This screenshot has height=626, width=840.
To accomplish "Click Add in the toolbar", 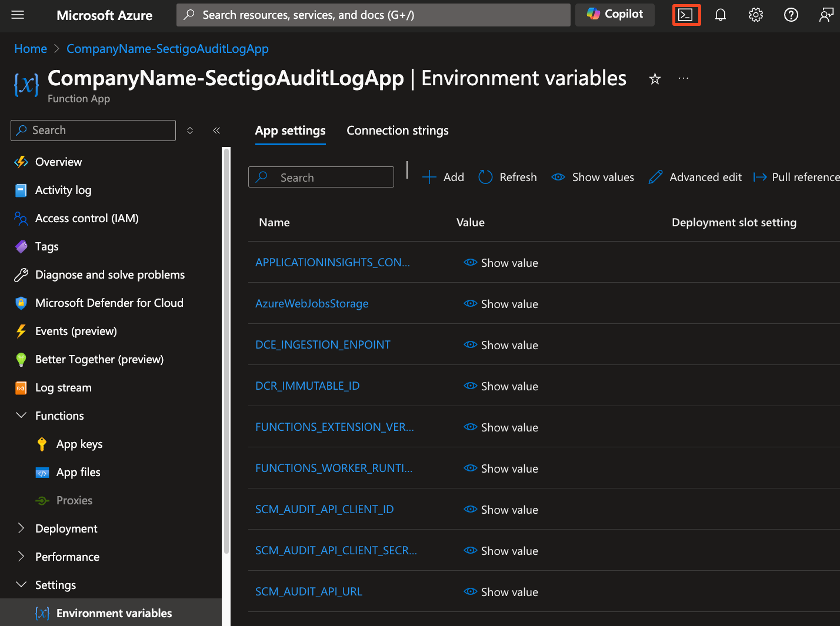I will click(x=444, y=177).
